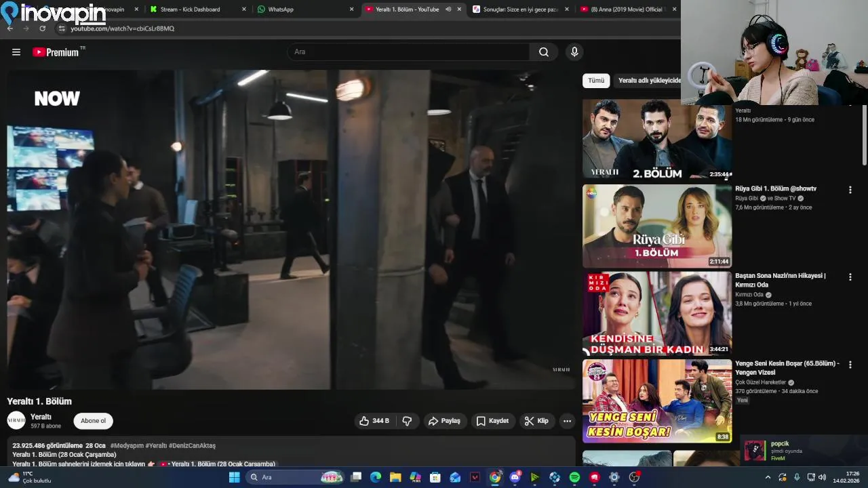Viewport: 868px width, 488px height.
Task: Click the #Medyapım hashtag in description
Action: (x=127, y=446)
